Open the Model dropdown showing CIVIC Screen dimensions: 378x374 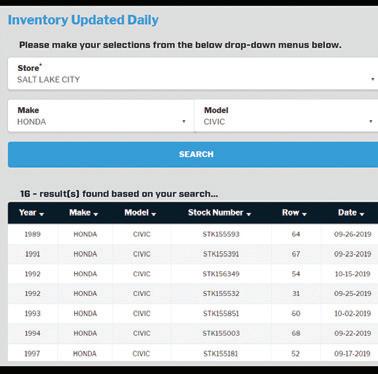pyautogui.click(x=286, y=116)
